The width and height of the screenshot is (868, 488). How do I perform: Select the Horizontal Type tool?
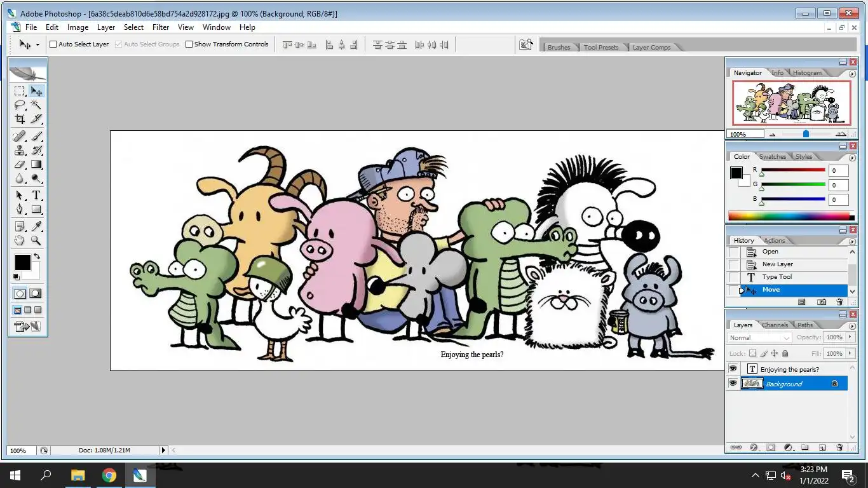click(x=36, y=196)
